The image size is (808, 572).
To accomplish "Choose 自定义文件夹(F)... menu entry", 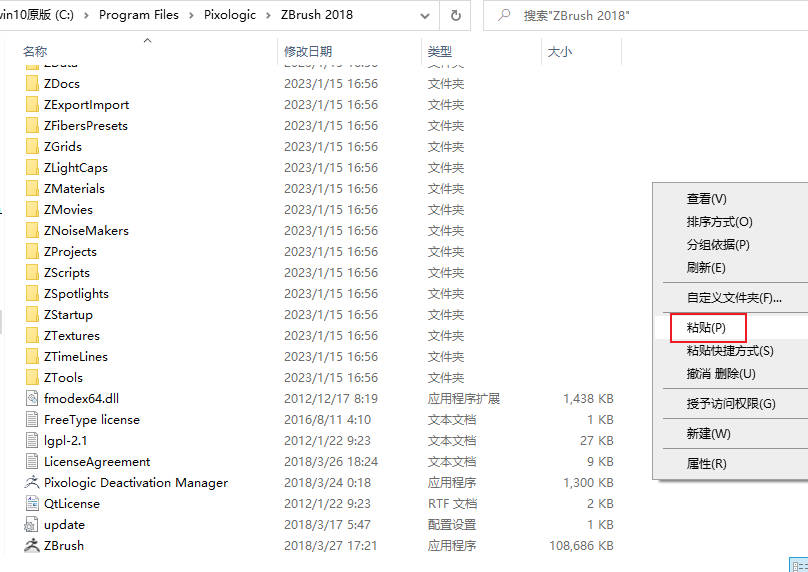I will (731, 297).
